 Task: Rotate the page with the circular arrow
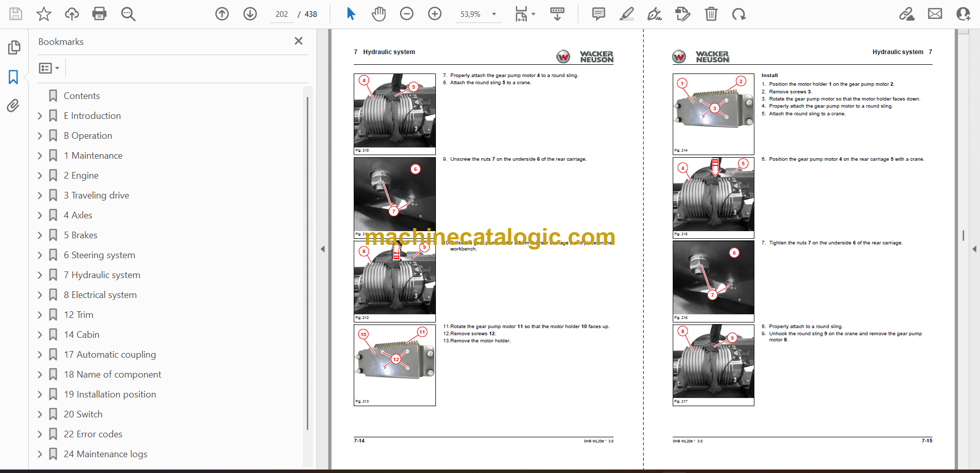coord(739,14)
